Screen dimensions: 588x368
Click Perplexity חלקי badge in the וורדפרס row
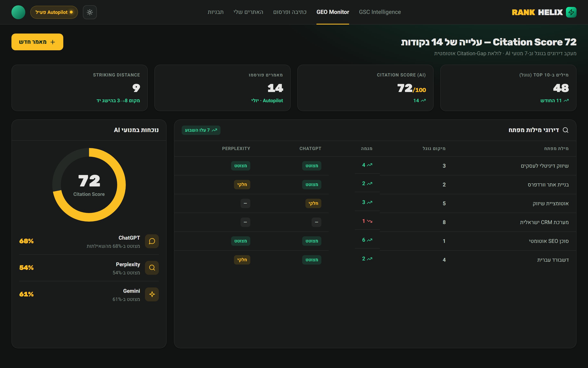click(242, 184)
